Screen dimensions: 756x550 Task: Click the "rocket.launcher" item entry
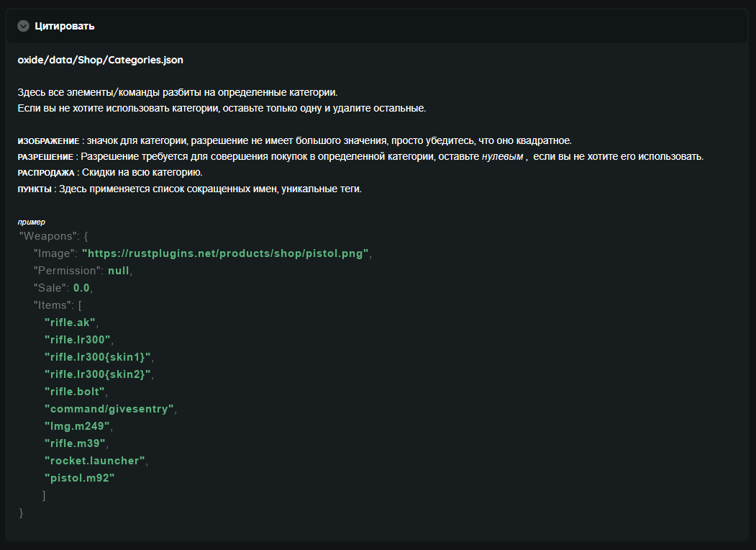tap(95, 461)
